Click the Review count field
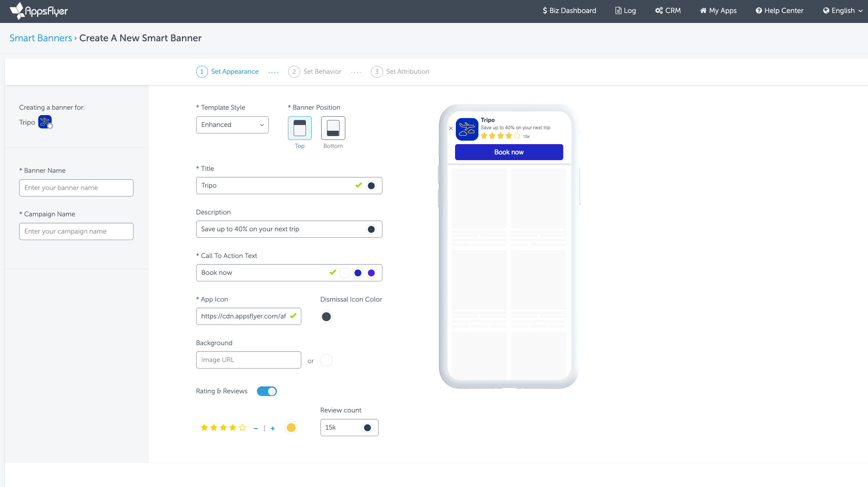Viewport: 868px width, 487px height. tap(349, 427)
